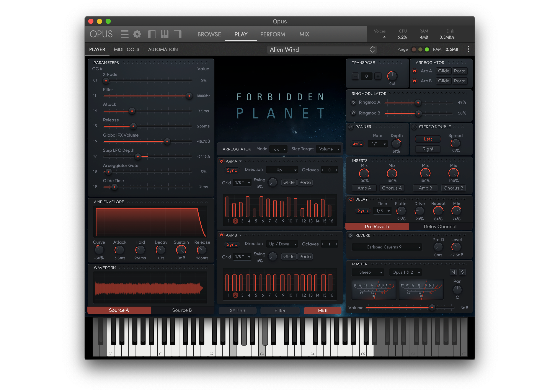The height and width of the screenshot is (392, 560).
Task: Click the Delay Flutter knob
Action: 401,211
